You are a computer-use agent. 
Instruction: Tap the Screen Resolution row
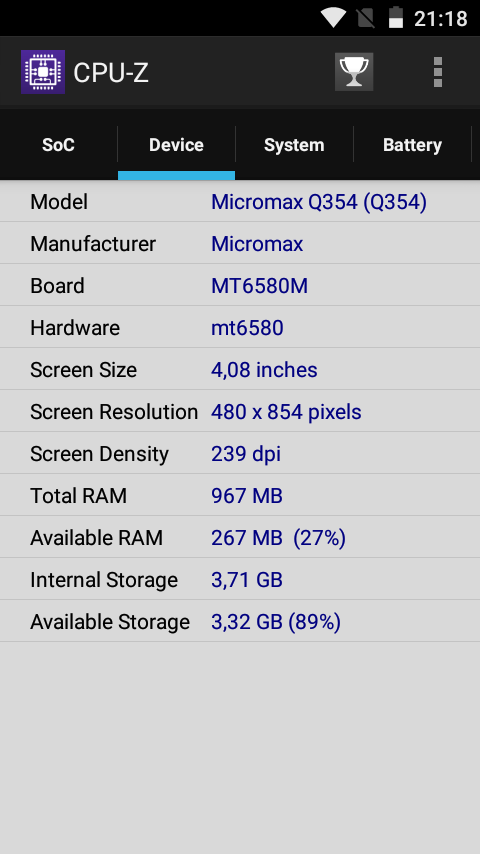coord(240,411)
